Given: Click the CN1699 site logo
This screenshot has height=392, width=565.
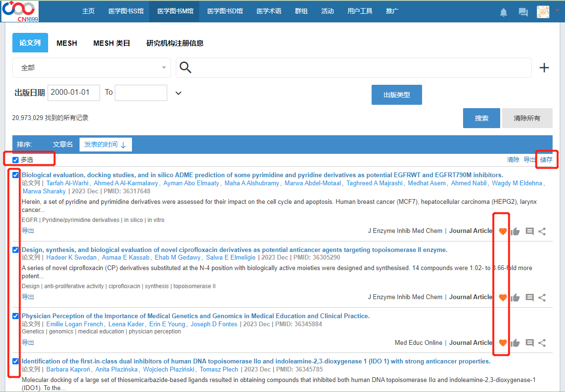Looking at the screenshot, I should 20,11.
